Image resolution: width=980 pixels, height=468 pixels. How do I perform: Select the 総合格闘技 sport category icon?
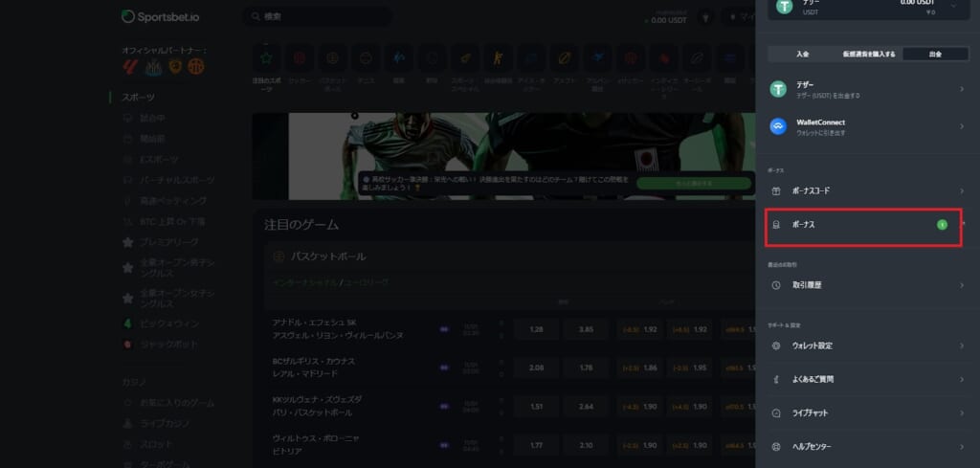(498, 58)
